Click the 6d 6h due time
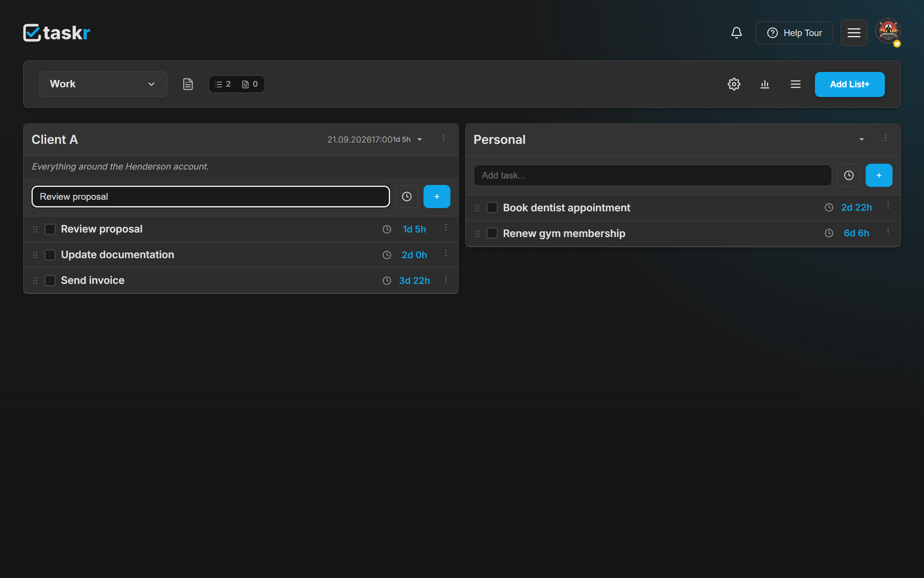This screenshot has height=578, width=924. pyautogui.click(x=856, y=233)
